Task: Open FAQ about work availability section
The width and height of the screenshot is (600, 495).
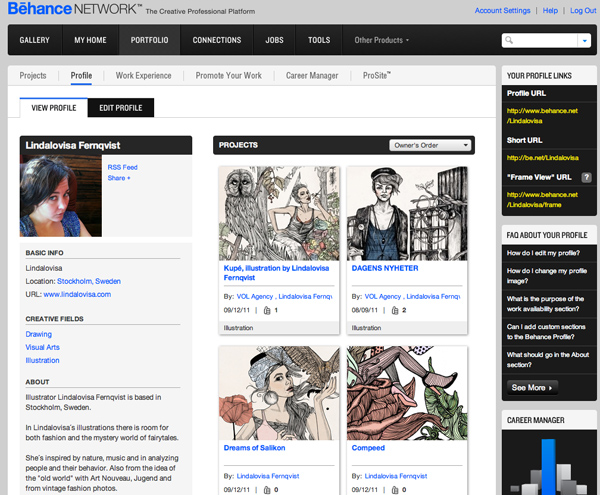Action: [x=545, y=304]
